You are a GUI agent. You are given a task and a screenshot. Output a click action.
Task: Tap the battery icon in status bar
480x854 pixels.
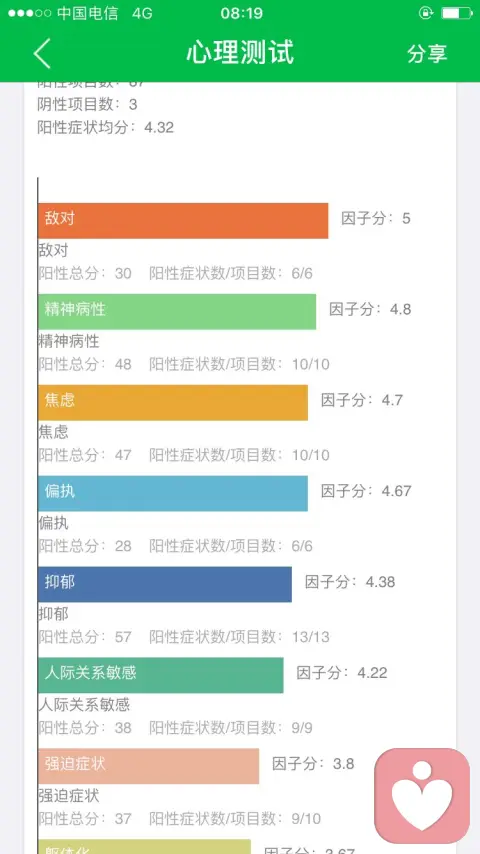click(x=457, y=13)
